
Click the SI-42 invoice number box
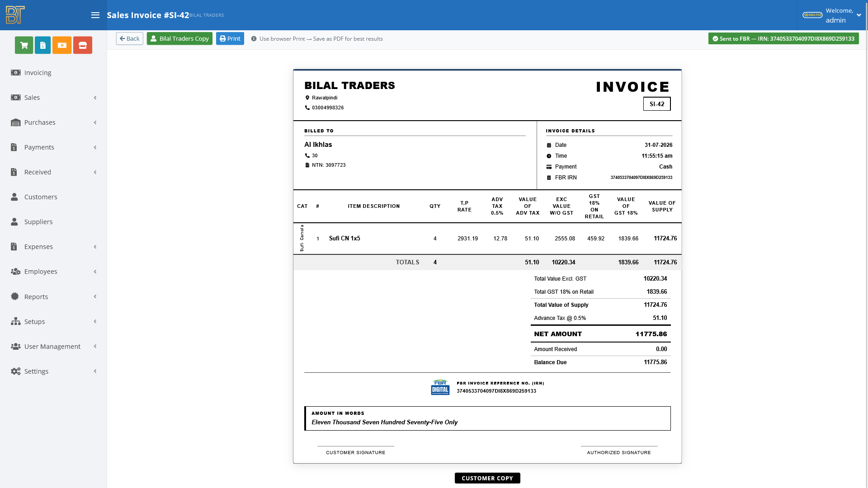tap(657, 104)
